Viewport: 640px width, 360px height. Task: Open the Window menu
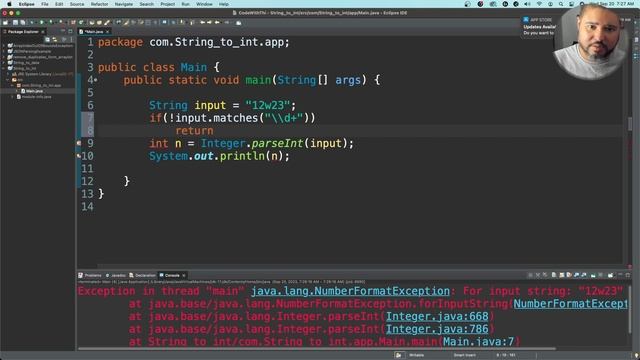tap(204, 4)
